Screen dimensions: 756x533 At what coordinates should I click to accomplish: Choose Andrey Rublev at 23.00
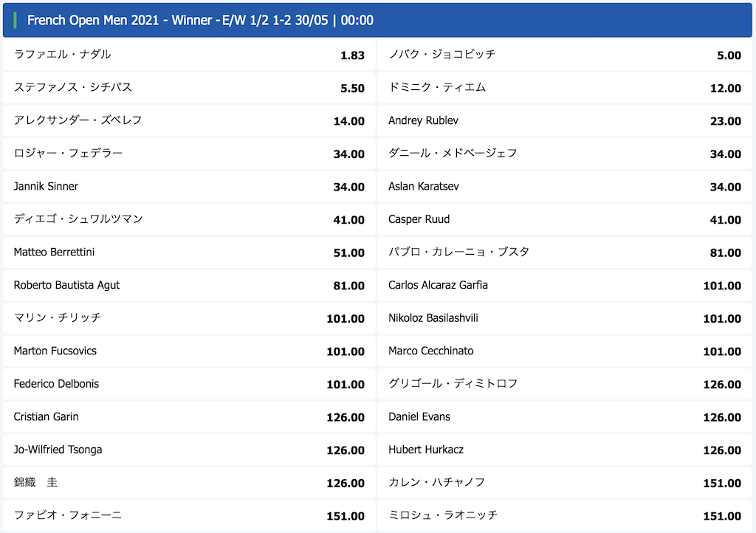pyautogui.click(x=565, y=120)
